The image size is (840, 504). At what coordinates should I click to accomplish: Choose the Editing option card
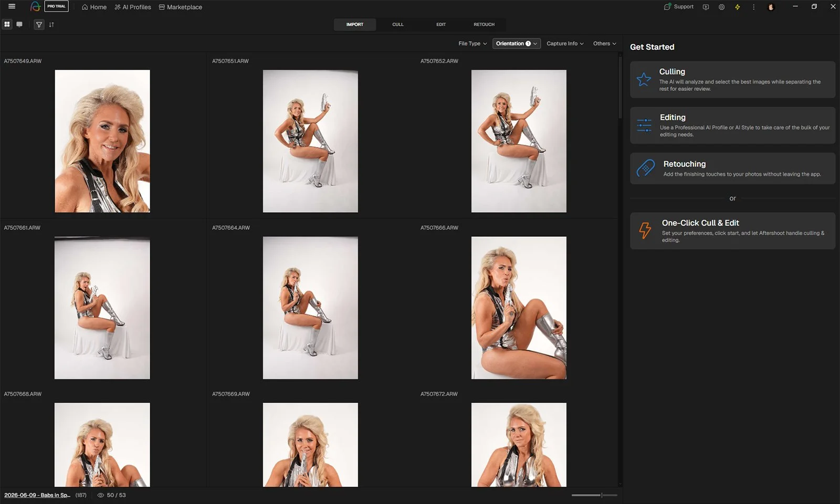pos(732,125)
